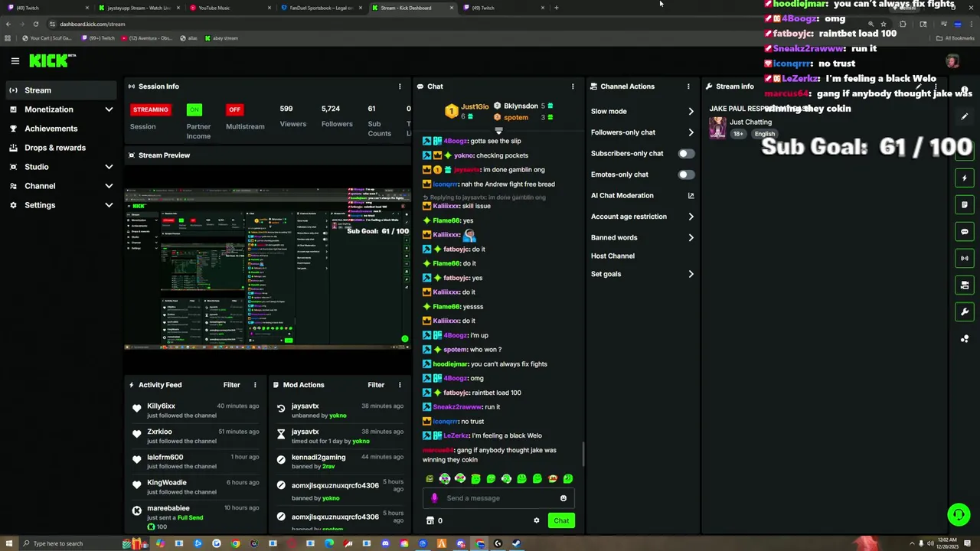Switch to the jaystayupp Stream browser tab
Viewport: 980px width, 551px height.
(x=139, y=8)
